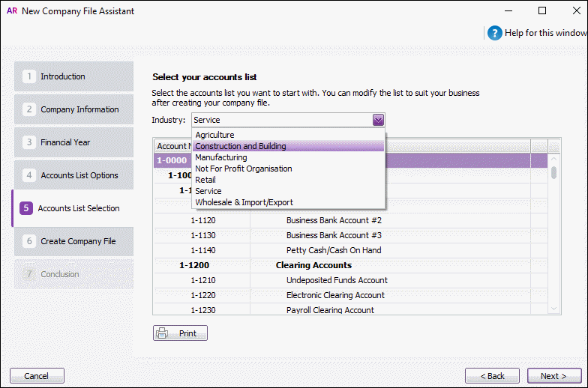Click the Back button

point(492,376)
